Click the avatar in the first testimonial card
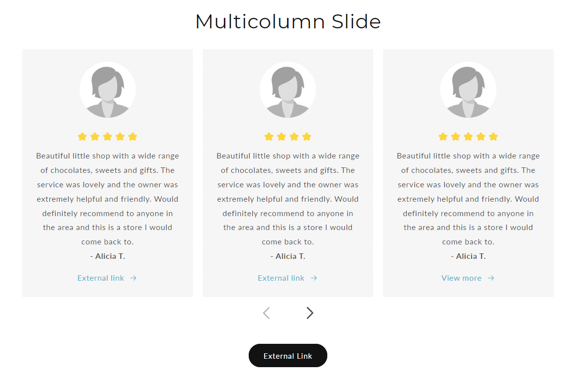 107,90
